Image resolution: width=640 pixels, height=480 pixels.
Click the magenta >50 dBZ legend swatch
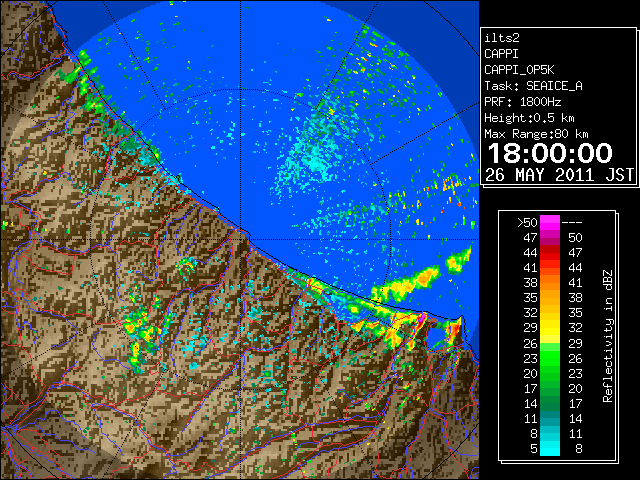(550, 223)
